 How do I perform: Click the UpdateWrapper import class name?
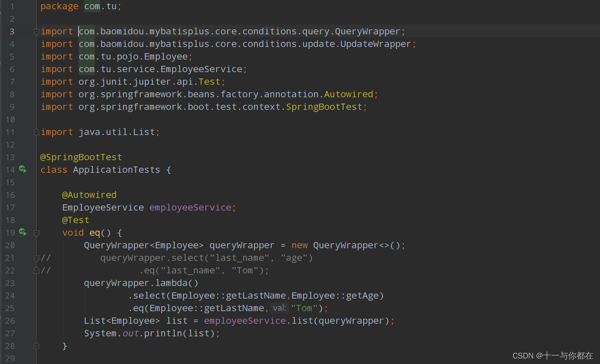pos(375,44)
